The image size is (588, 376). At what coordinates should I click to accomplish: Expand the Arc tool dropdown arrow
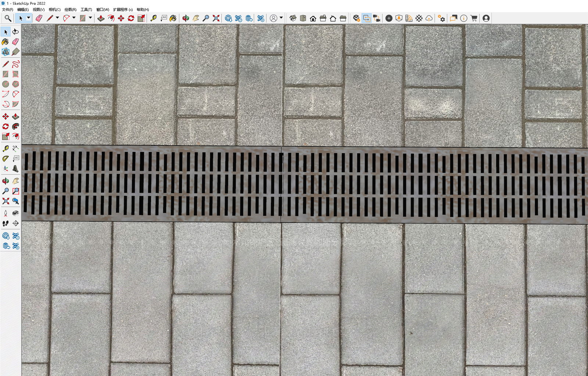click(74, 18)
